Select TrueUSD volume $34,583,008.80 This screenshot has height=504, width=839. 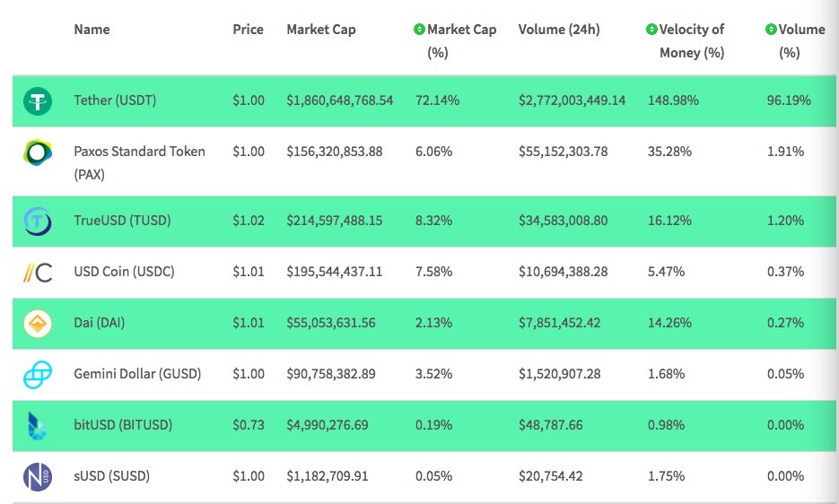pyautogui.click(x=563, y=221)
